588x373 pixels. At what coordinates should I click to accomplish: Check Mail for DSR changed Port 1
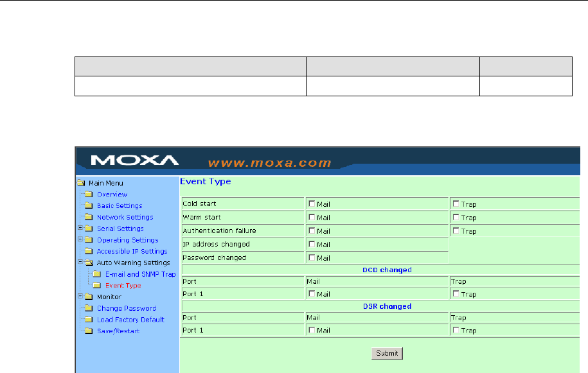[x=312, y=330]
